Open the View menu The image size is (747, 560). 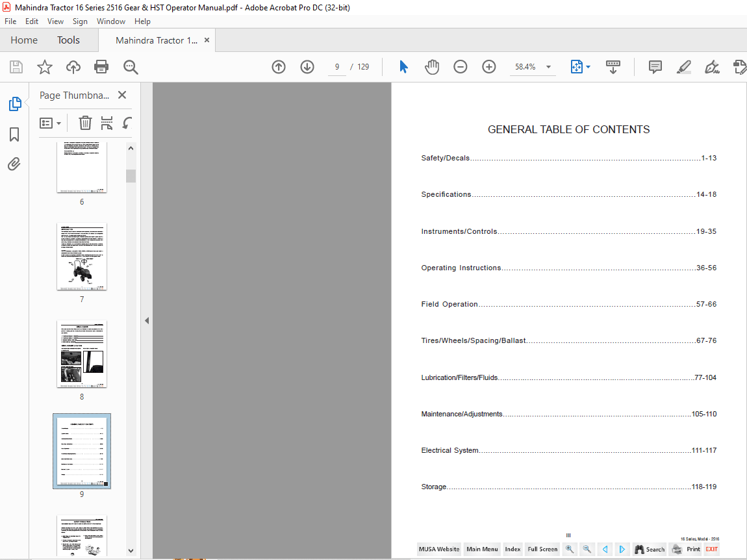(x=55, y=21)
